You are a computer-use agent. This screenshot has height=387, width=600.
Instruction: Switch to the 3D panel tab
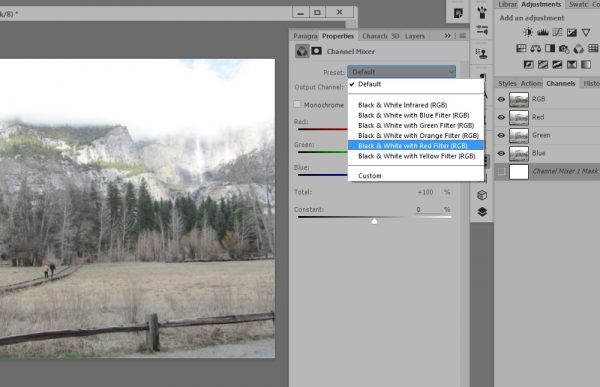pos(395,36)
